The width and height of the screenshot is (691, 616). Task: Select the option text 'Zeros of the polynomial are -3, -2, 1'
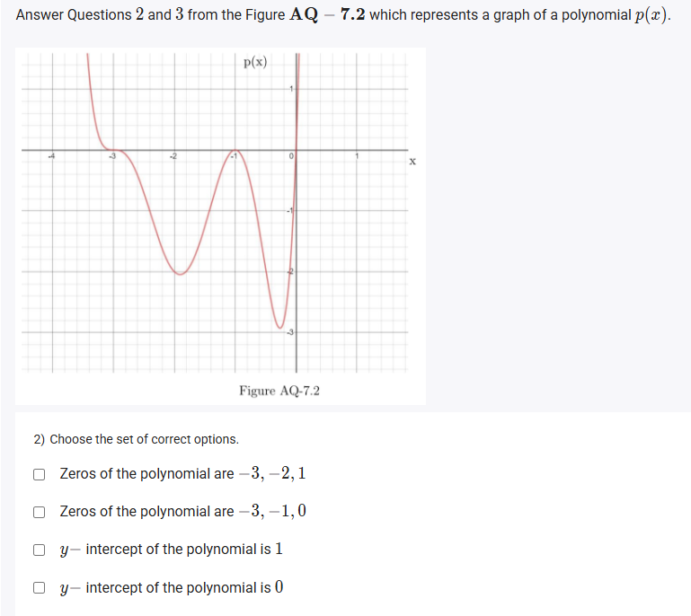[182, 473]
